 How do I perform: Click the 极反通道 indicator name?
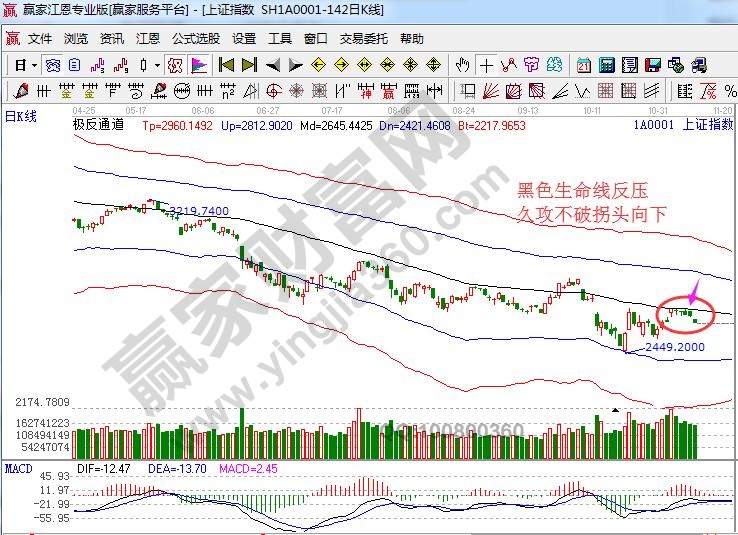coord(98,126)
